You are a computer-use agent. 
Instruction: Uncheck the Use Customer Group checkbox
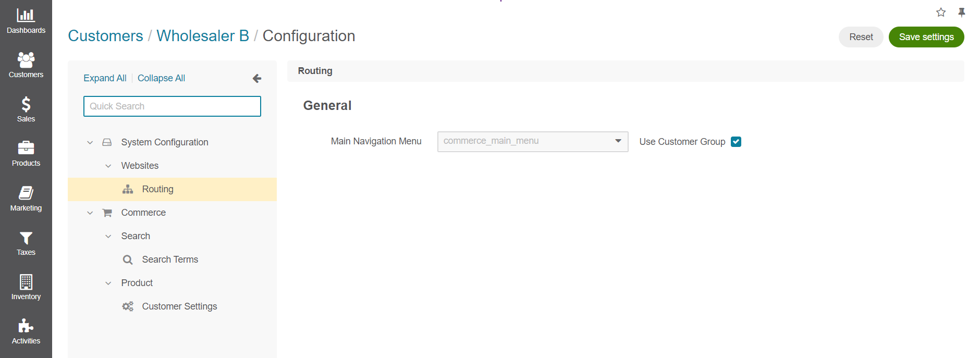[736, 142]
